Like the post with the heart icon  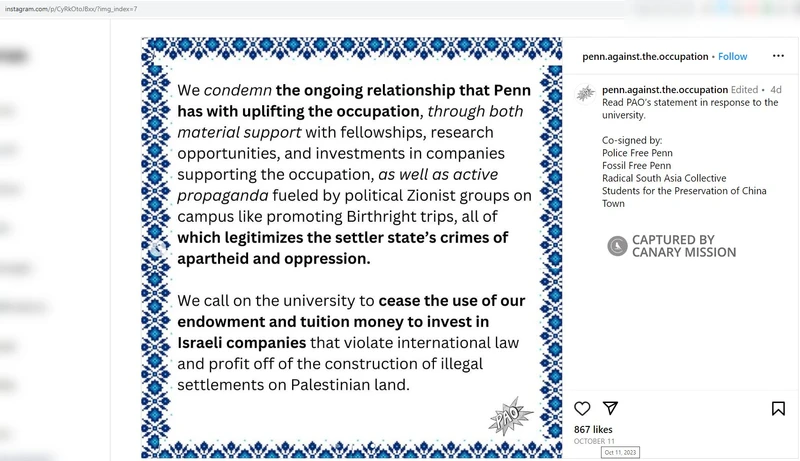582,408
